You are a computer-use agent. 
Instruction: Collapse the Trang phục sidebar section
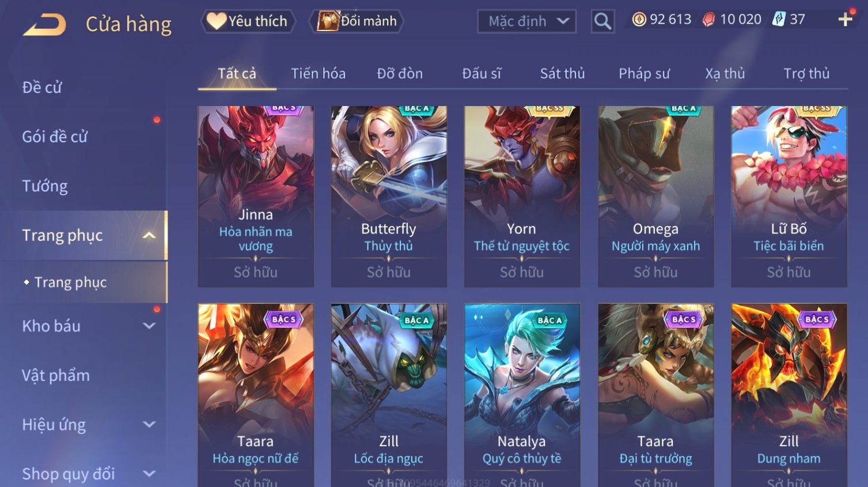tap(149, 235)
